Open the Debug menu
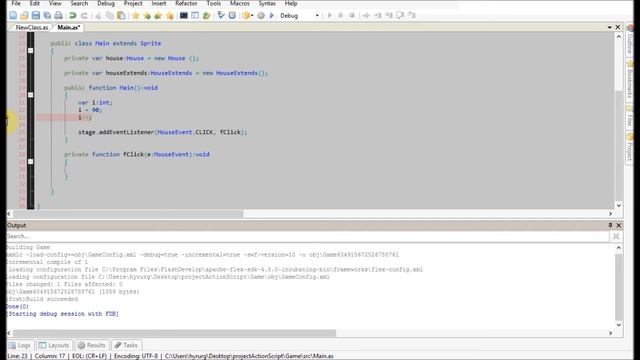The image size is (640, 360). click(106, 3)
